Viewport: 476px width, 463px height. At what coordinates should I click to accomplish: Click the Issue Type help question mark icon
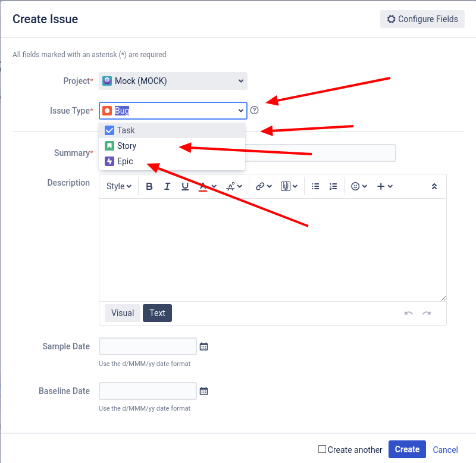[255, 110]
